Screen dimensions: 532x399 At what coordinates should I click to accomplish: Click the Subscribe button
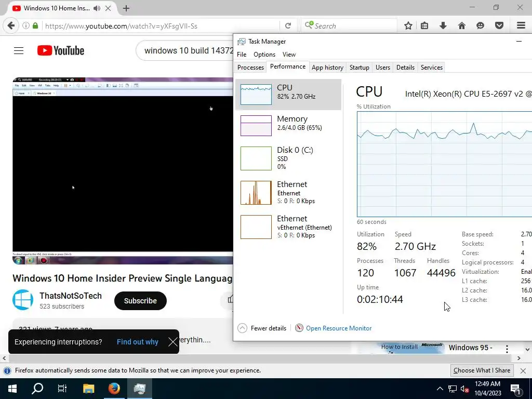140,301
